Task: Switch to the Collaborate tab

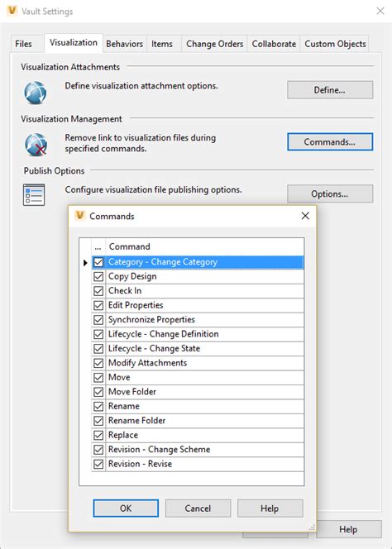Action: click(x=274, y=44)
